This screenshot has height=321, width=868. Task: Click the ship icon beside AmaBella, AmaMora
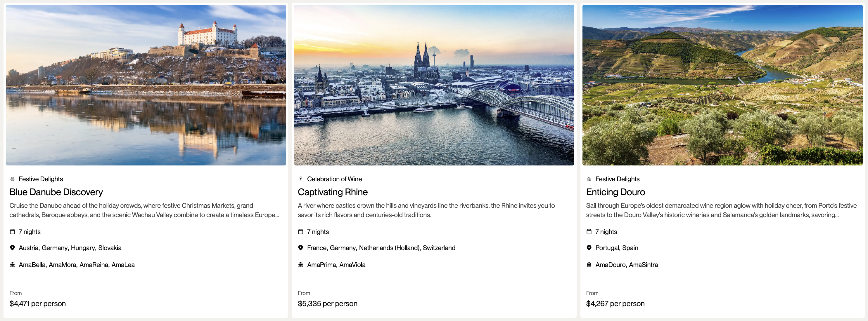coord(13,264)
